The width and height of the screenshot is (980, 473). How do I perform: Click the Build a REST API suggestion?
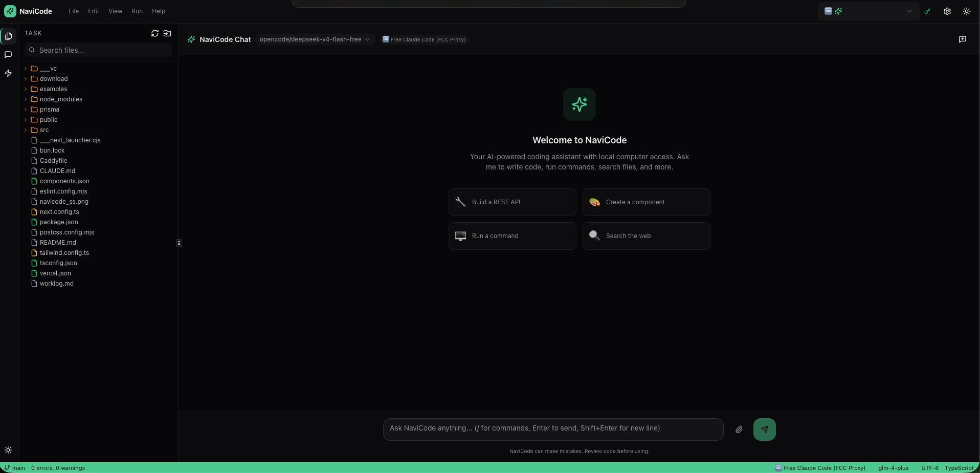click(x=513, y=202)
